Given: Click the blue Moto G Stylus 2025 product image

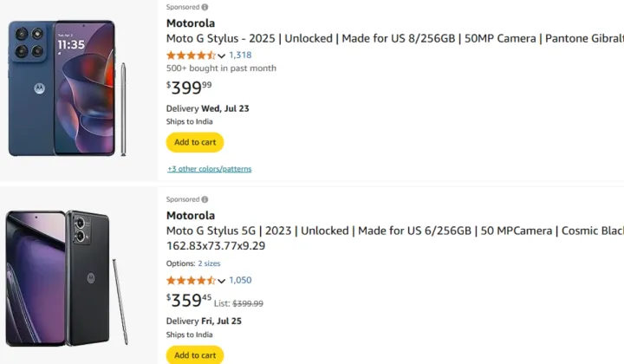Looking at the screenshot, I should [68, 88].
